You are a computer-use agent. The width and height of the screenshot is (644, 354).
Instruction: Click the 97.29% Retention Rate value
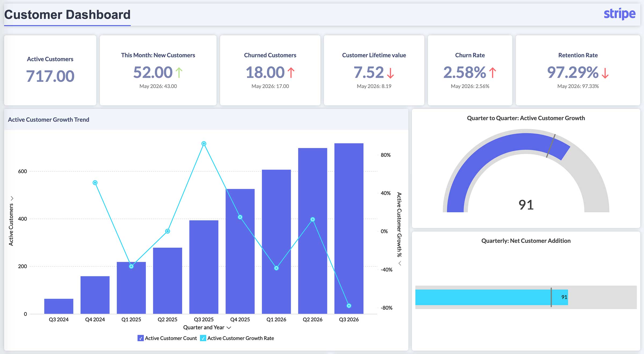point(573,73)
